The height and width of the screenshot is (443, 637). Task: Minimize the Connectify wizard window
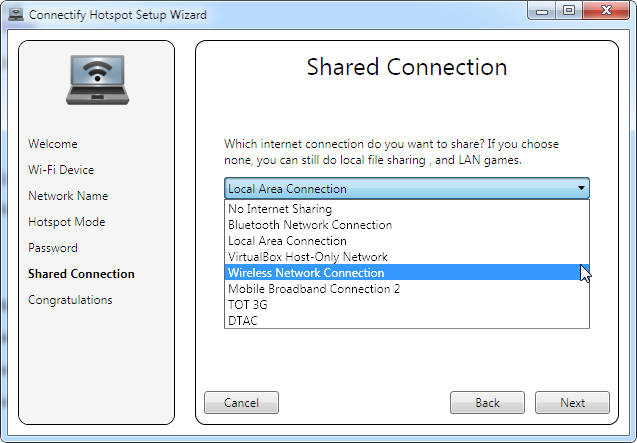coord(542,11)
